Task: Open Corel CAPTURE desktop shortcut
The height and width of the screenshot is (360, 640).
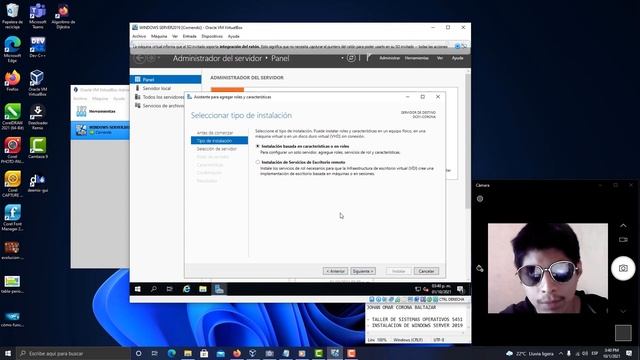Action: [12, 184]
